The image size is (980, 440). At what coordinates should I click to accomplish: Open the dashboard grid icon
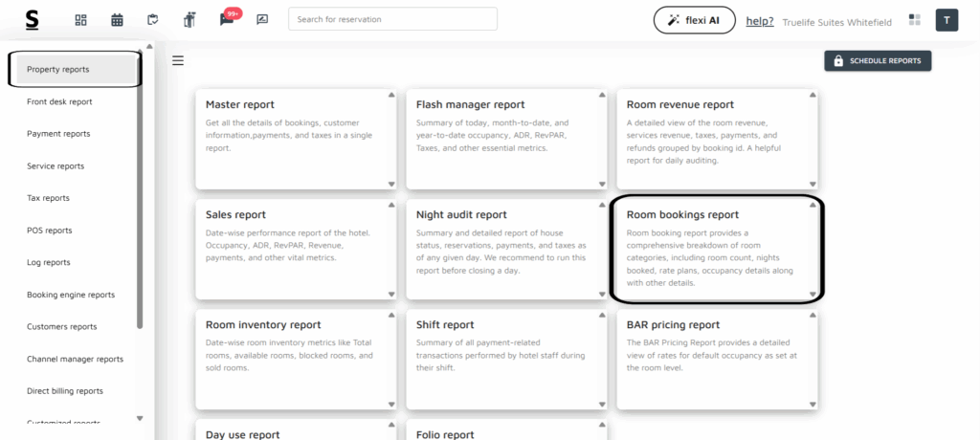(x=81, y=20)
